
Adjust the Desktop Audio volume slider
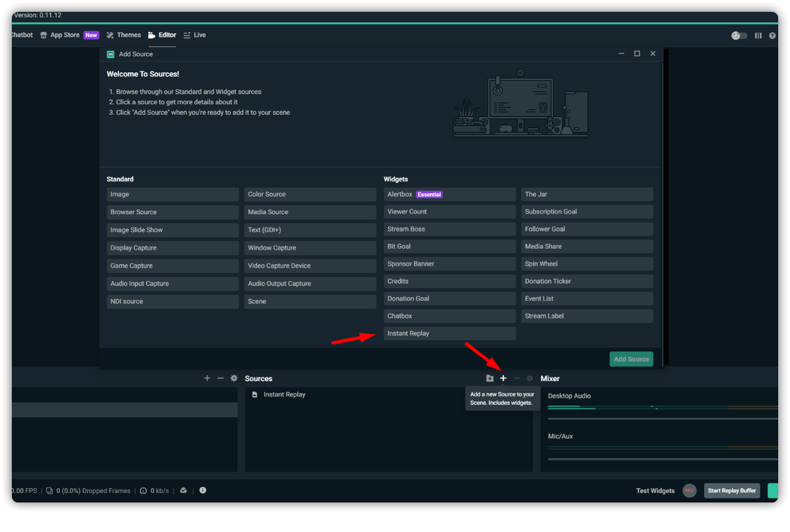(662, 418)
